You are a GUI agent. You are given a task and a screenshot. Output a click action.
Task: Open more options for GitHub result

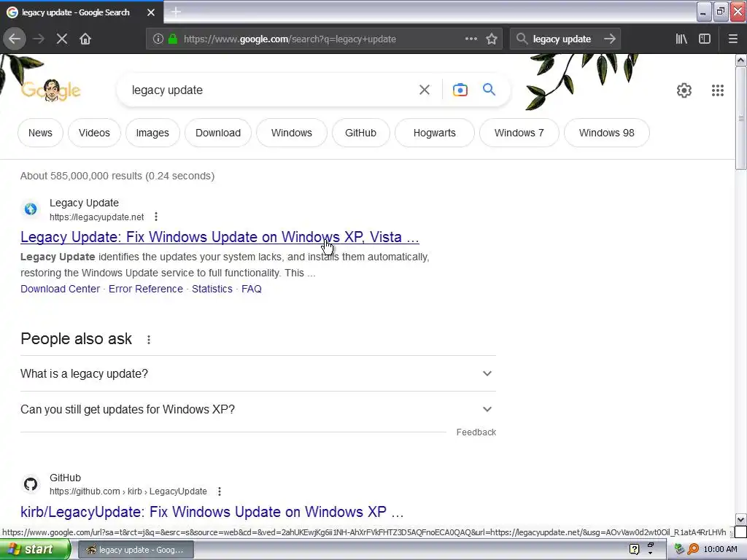tap(219, 491)
